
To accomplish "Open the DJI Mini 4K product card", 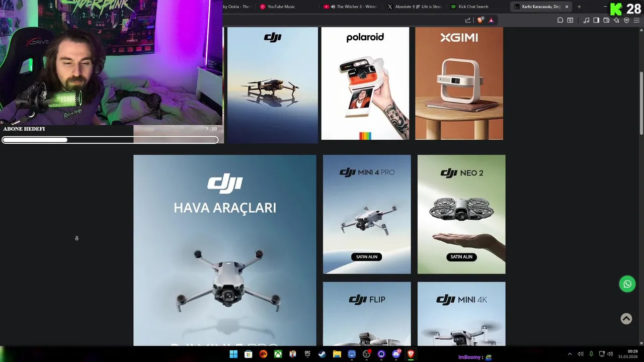I will (461, 314).
